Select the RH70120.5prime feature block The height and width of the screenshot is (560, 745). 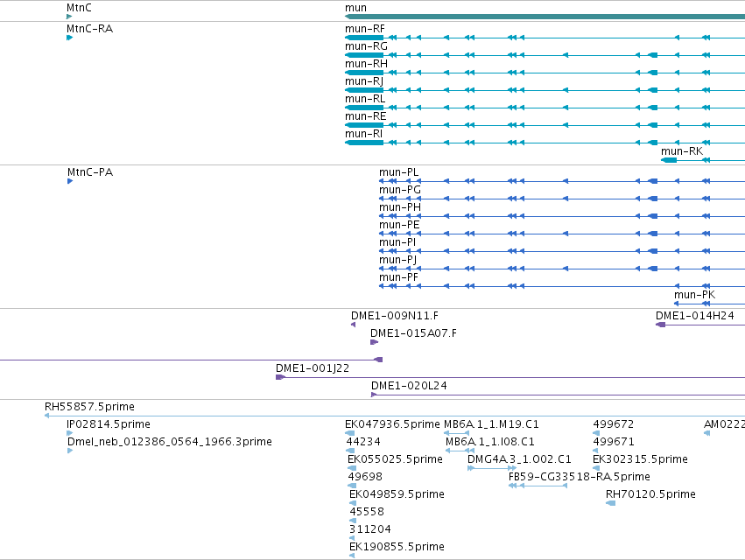point(610,503)
